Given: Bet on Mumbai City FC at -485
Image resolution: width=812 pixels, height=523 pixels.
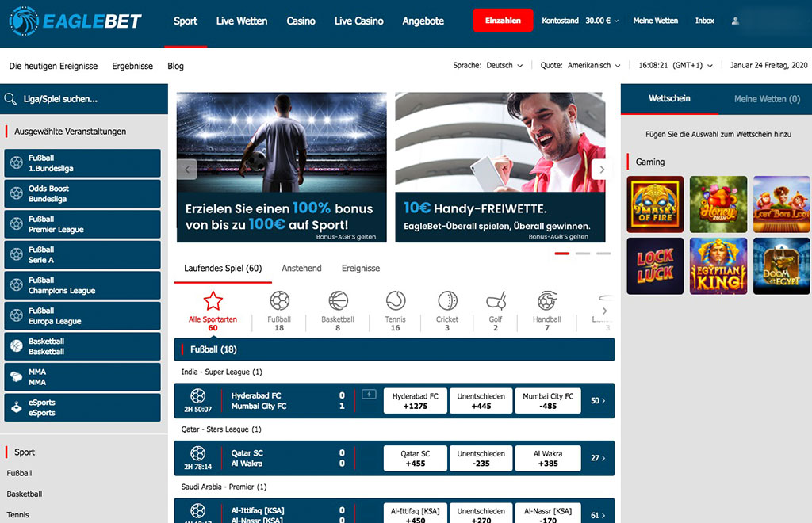Looking at the screenshot, I should tap(548, 401).
